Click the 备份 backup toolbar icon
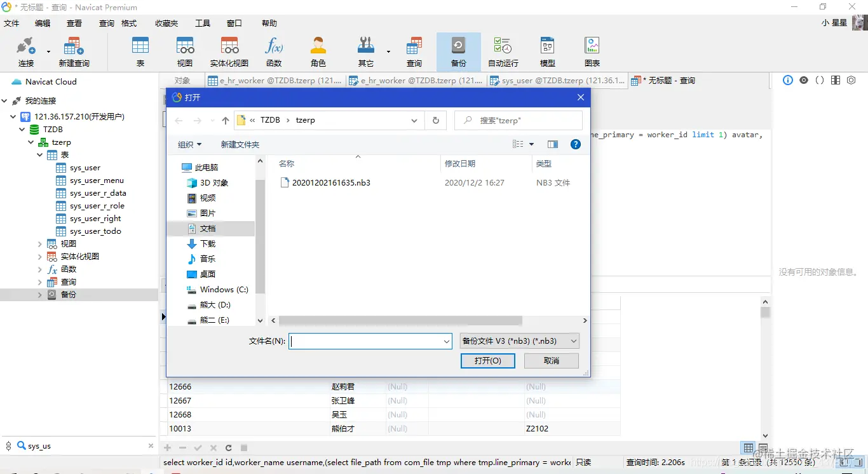The height and width of the screenshot is (474, 868). coord(459,52)
